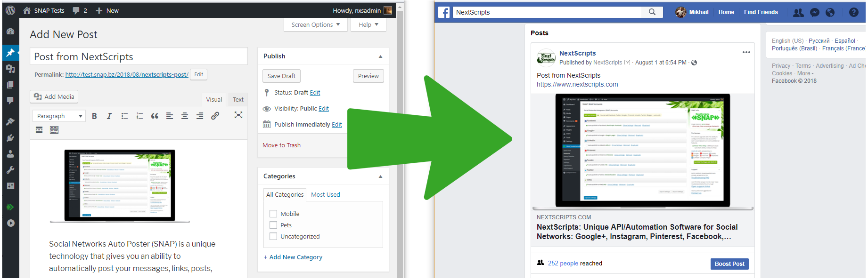
Task: Open Facebook friend requests icon
Action: (798, 13)
